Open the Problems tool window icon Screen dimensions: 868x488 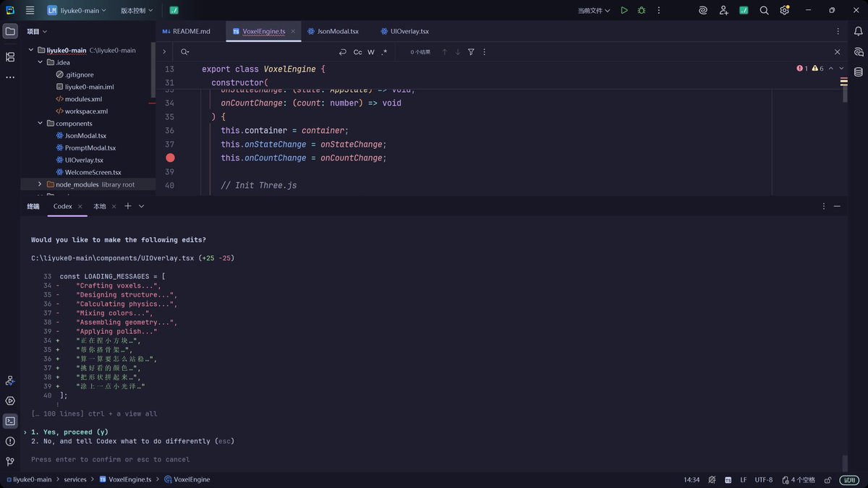tap(10, 441)
